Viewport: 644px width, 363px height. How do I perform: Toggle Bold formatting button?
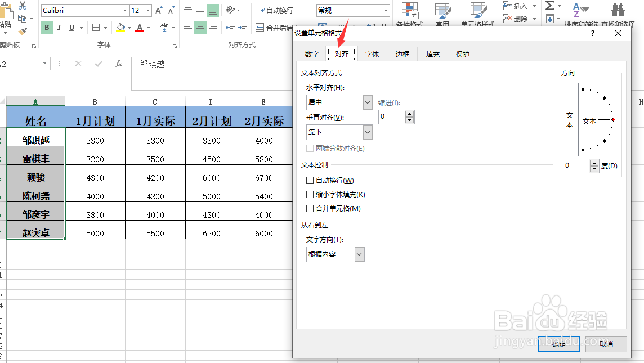pyautogui.click(x=47, y=28)
